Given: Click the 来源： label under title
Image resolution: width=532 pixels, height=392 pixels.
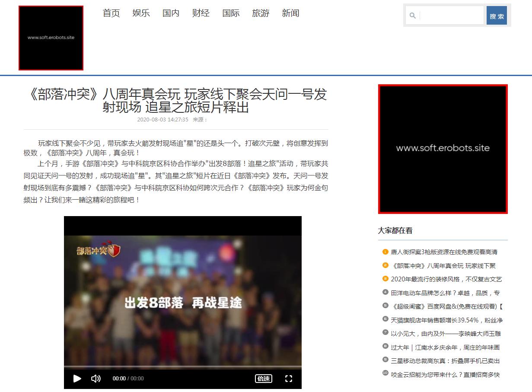Looking at the screenshot, I should coord(200,120).
